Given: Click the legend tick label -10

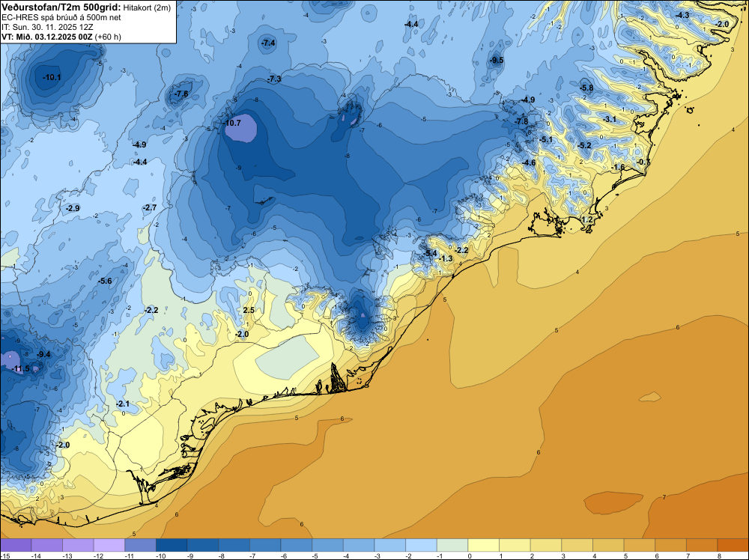Looking at the screenshot, I should coord(160,556).
